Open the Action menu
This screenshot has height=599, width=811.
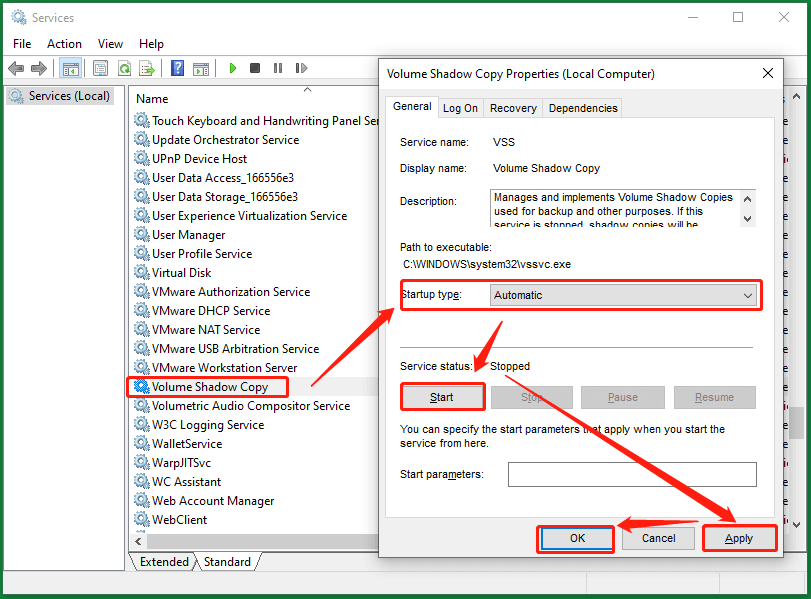64,44
